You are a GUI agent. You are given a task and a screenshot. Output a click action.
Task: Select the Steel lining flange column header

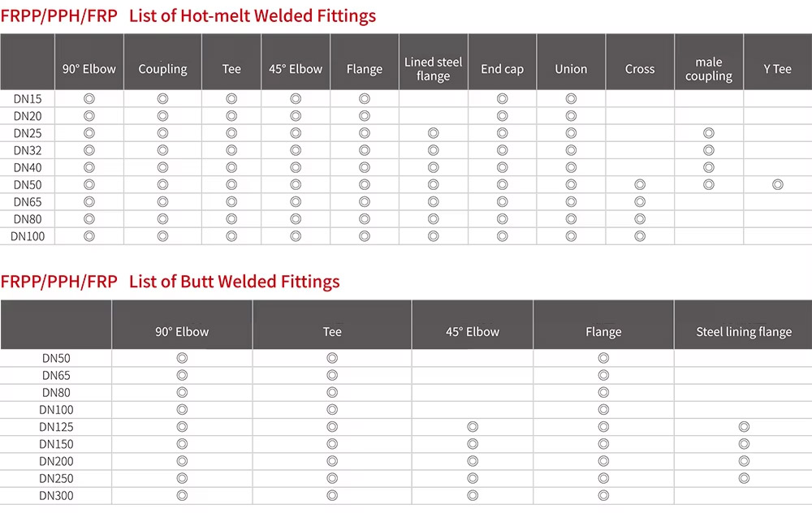tap(744, 332)
